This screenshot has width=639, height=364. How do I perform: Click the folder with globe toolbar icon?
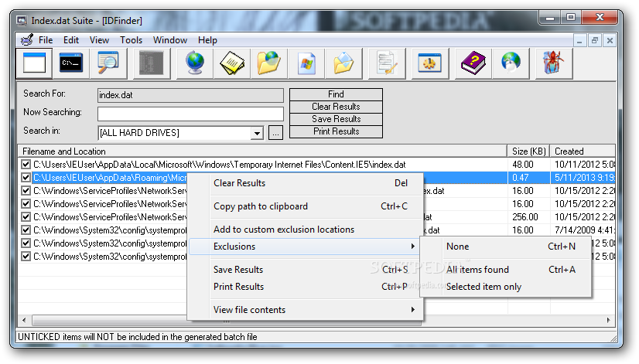(x=269, y=63)
